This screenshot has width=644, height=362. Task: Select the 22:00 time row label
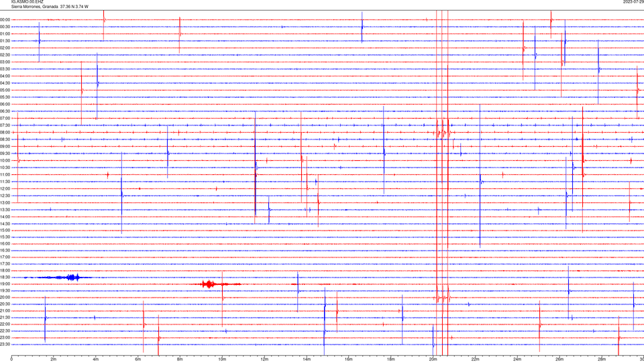tap(5, 324)
